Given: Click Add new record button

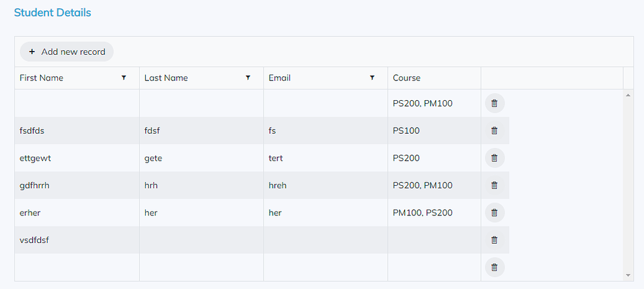Looking at the screenshot, I should point(67,52).
